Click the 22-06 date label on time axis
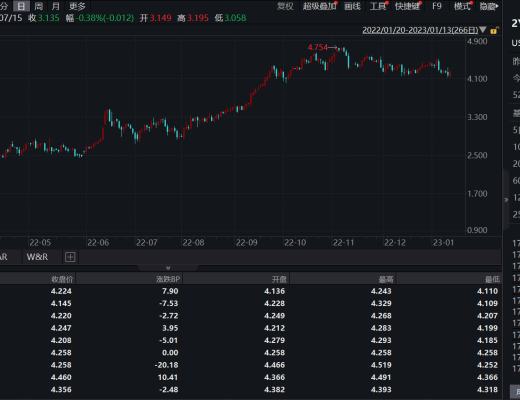Image resolution: width=520 pixels, height=400 pixels. 98,243
